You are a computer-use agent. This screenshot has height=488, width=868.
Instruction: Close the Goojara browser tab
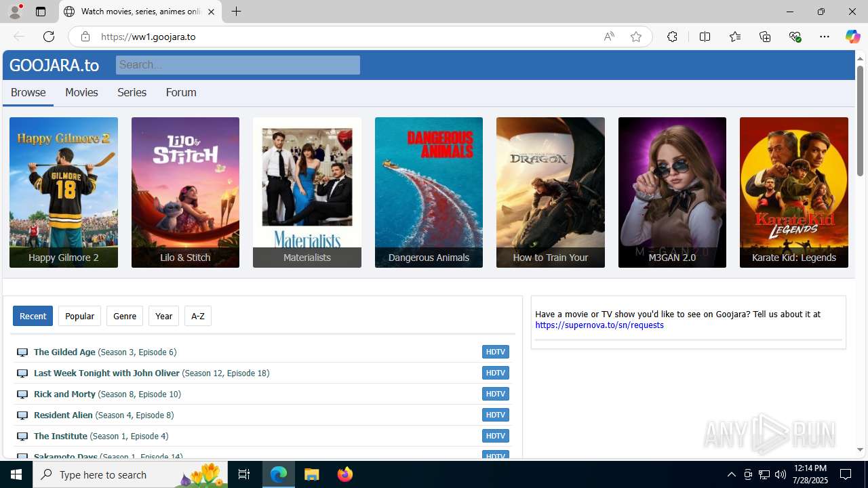click(x=211, y=12)
